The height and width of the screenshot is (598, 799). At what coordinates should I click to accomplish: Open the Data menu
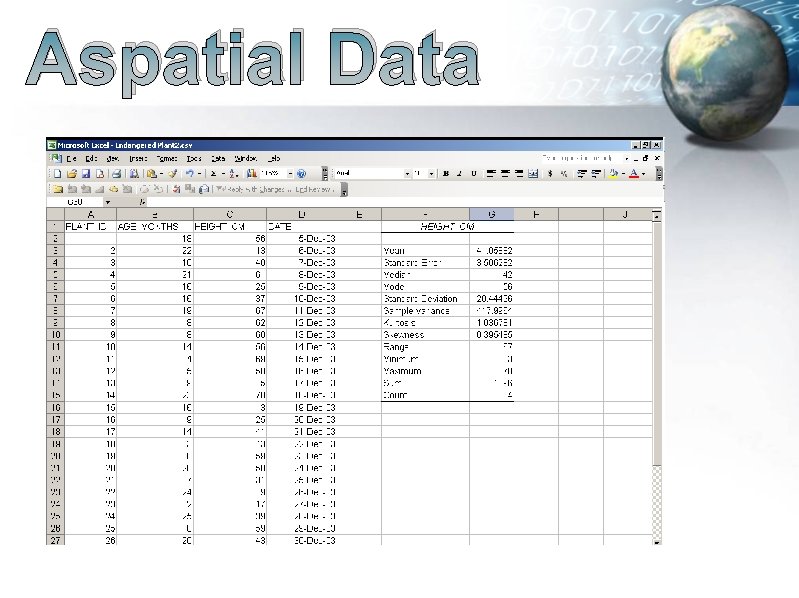218,158
